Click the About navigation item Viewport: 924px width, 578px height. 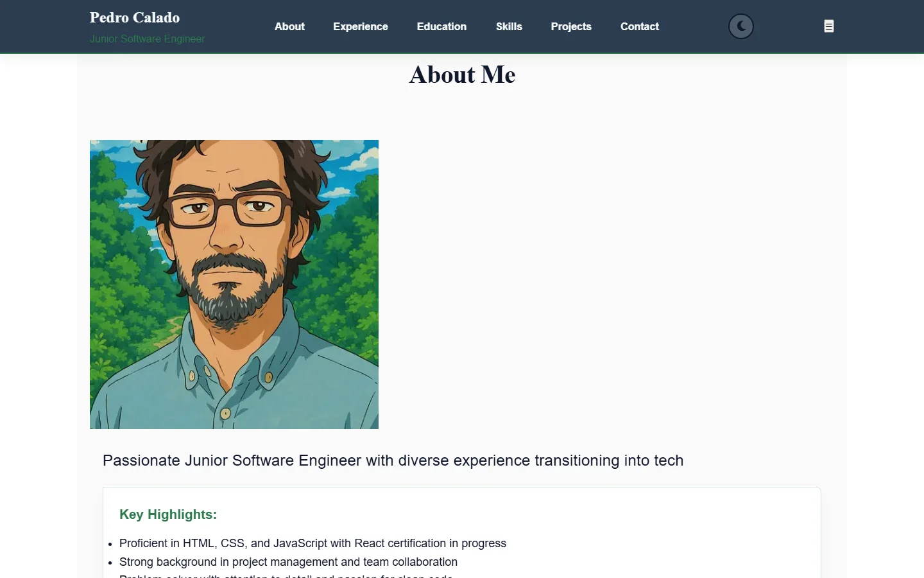coord(289,26)
